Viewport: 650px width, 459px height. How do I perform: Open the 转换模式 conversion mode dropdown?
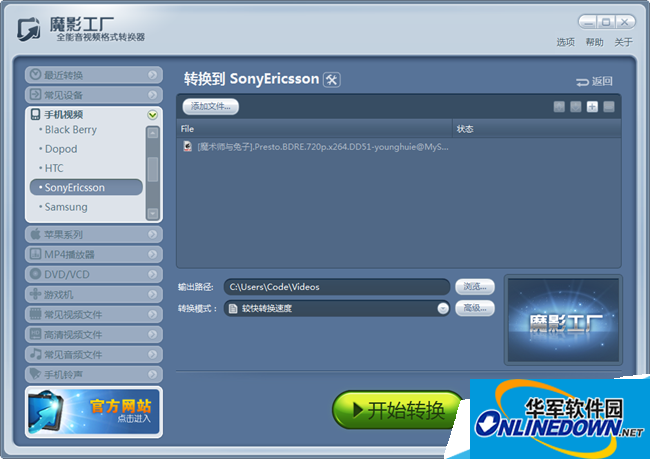tap(442, 308)
